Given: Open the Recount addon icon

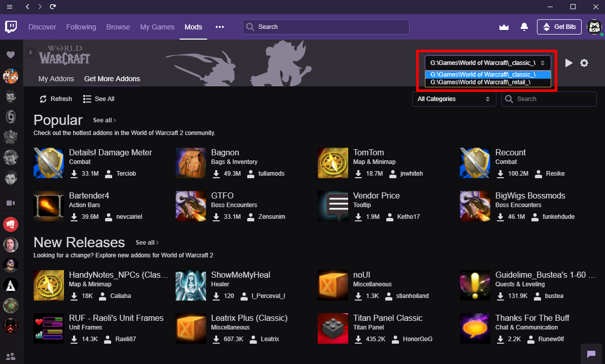Looking at the screenshot, I should click(475, 163).
